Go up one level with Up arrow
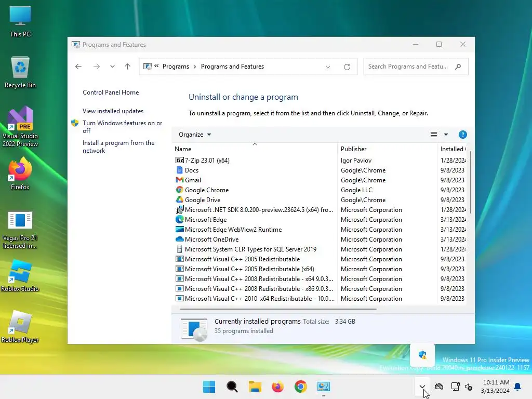 click(x=128, y=66)
